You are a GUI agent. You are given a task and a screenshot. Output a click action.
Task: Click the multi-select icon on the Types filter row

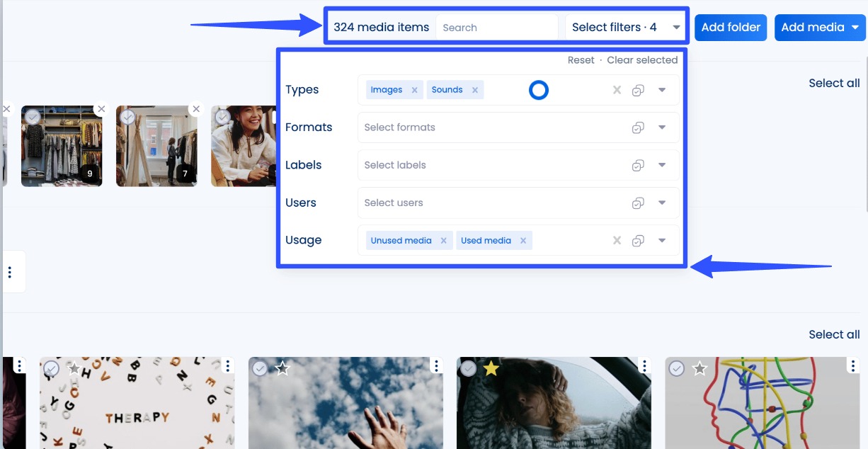tap(638, 89)
